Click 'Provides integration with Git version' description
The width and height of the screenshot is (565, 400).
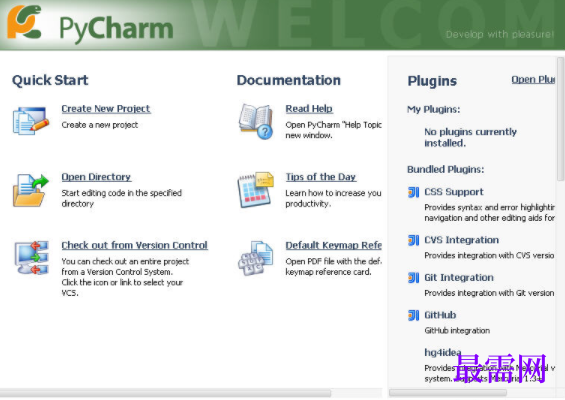click(x=489, y=293)
